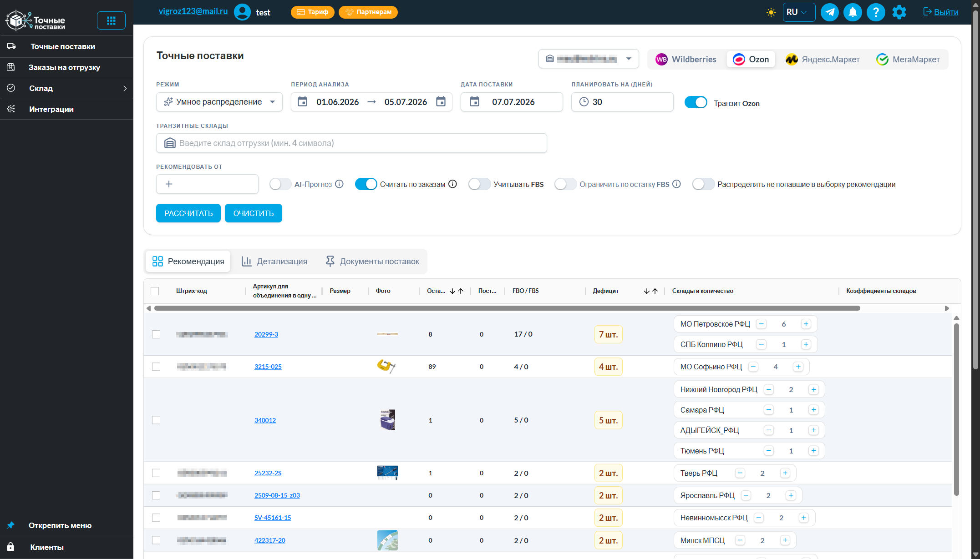The width and height of the screenshot is (980, 559).
Task: Toggle Транзит Ozon switch
Action: (696, 103)
